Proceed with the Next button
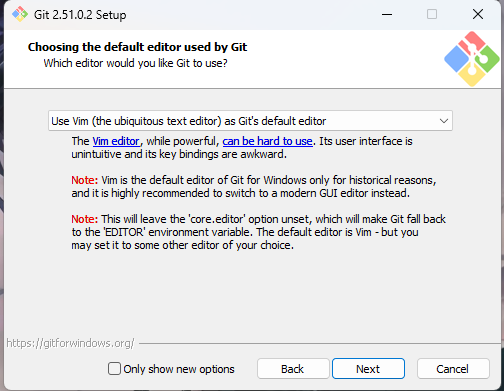The width and height of the screenshot is (504, 391). [368, 369]
